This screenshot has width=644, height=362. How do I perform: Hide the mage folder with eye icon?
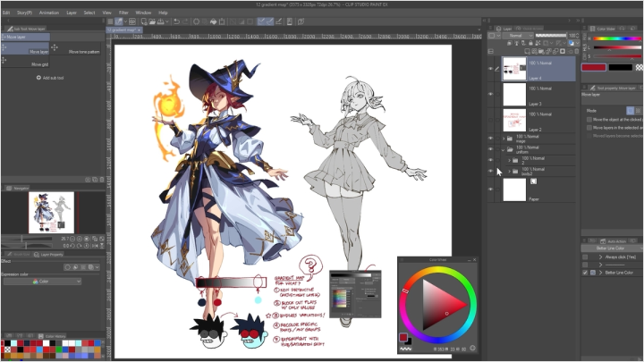490,139
